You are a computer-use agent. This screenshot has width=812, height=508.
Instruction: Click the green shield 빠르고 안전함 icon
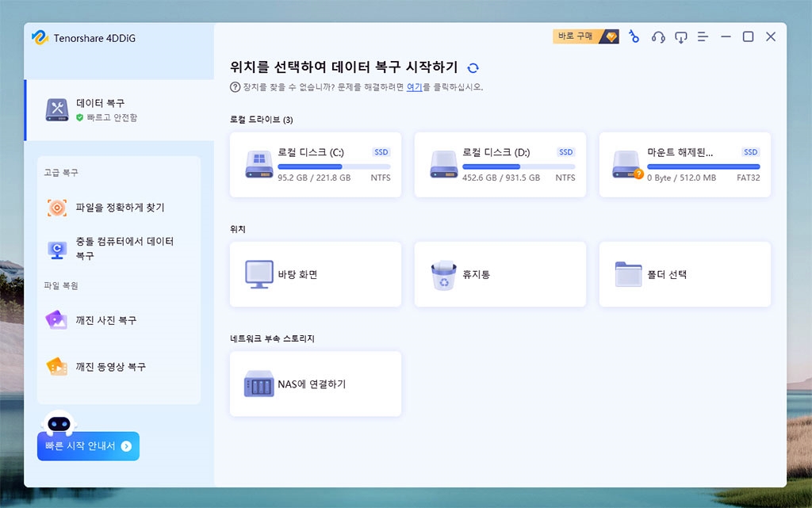[x=80, y=117]
